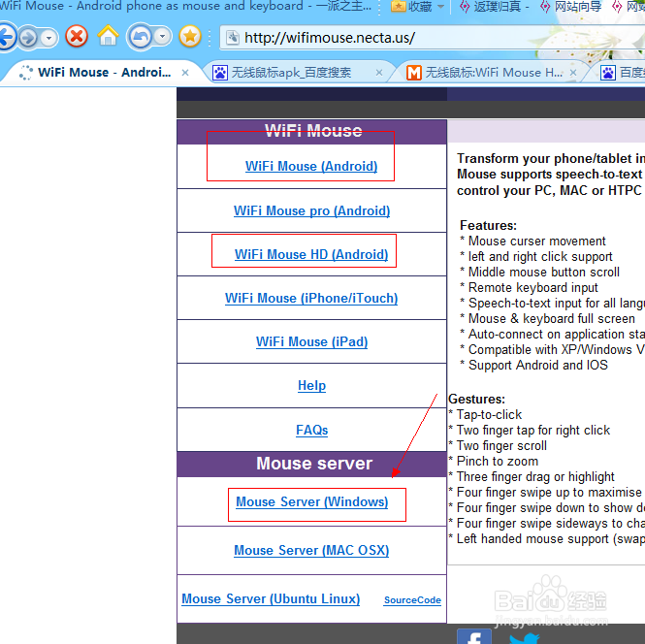Click the address bar page icon
The height and width of the screenshot is (644, 645).
pos(233,38)
